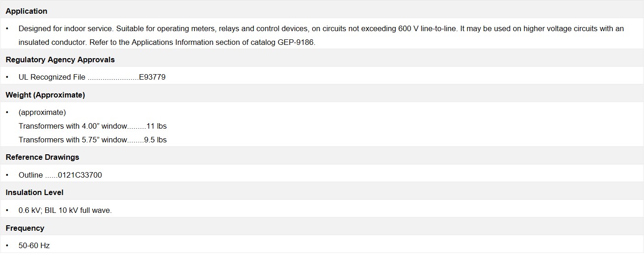Screen dimensions: 644x255
Task: Click the "9.5 lbs" weight value
Action: 156,140
